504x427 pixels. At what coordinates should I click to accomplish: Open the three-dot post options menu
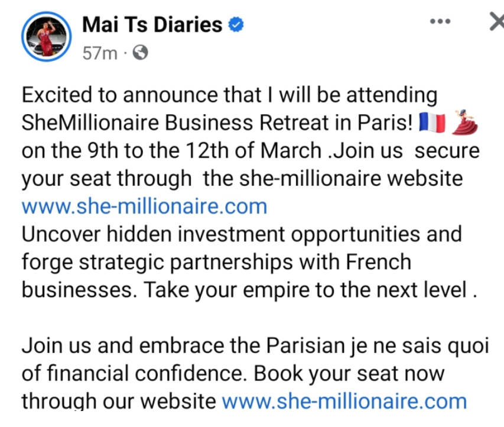440,21
